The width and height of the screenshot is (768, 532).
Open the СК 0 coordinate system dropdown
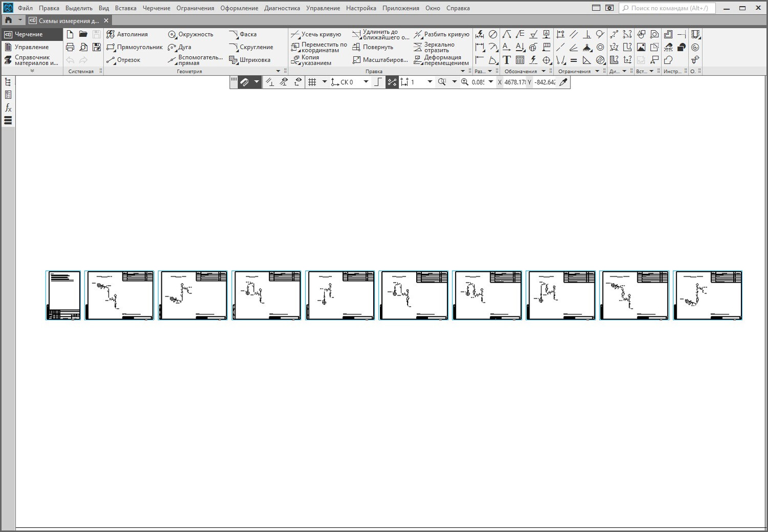coord(366,82)
